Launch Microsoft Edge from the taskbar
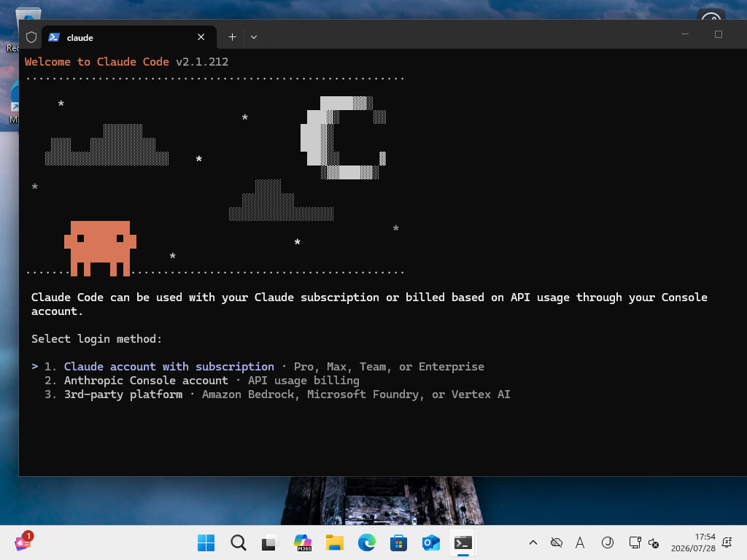This screenshot has height=560, width=747. [x=366, y=542]
